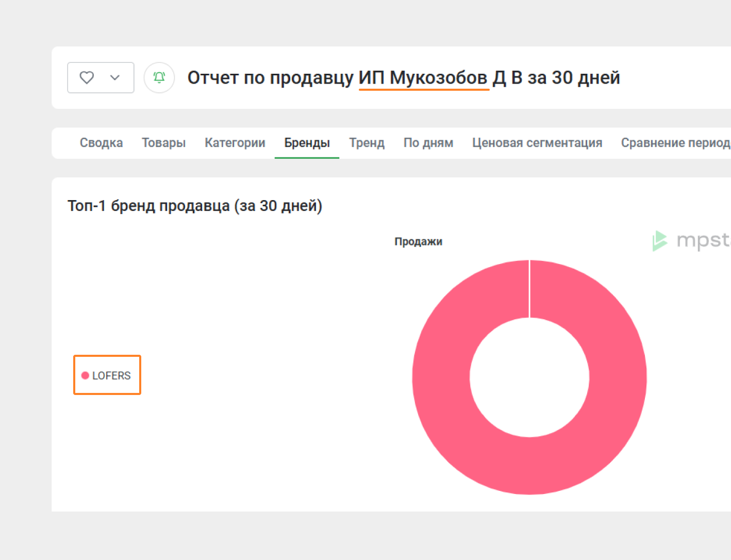The image size is (731, 560).
Task: Click the seller name ИП Мукозобов
Action: 423,77
